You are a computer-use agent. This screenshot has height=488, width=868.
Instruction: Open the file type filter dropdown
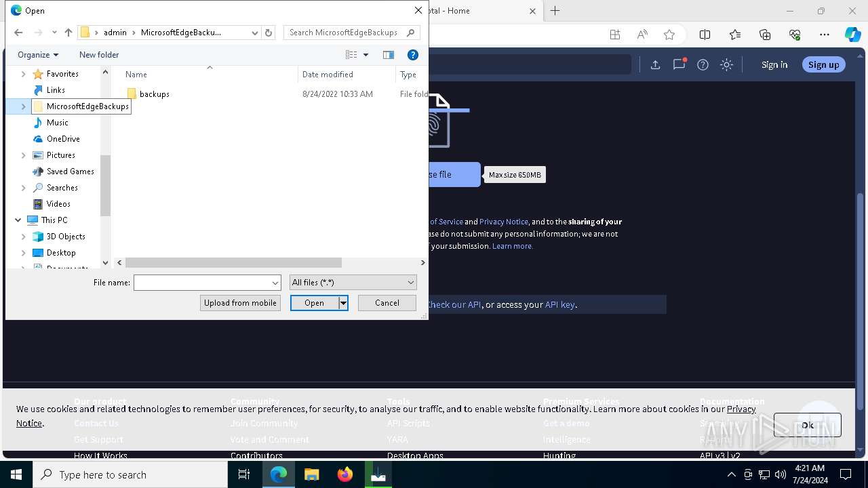353,283
